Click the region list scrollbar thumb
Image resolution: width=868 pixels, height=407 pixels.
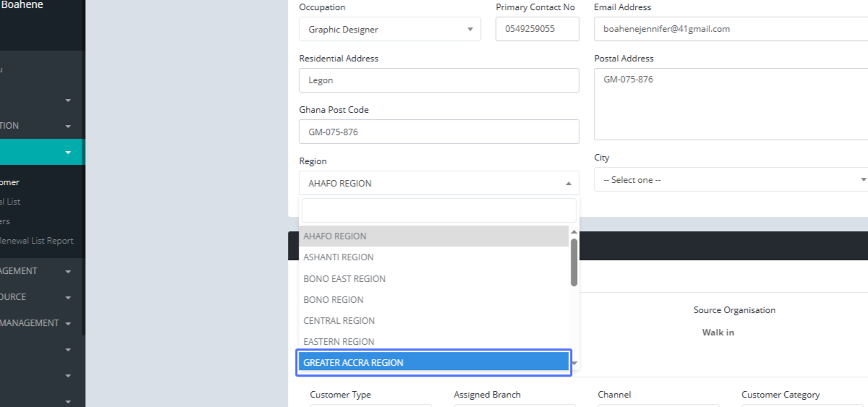click(574, 262)
